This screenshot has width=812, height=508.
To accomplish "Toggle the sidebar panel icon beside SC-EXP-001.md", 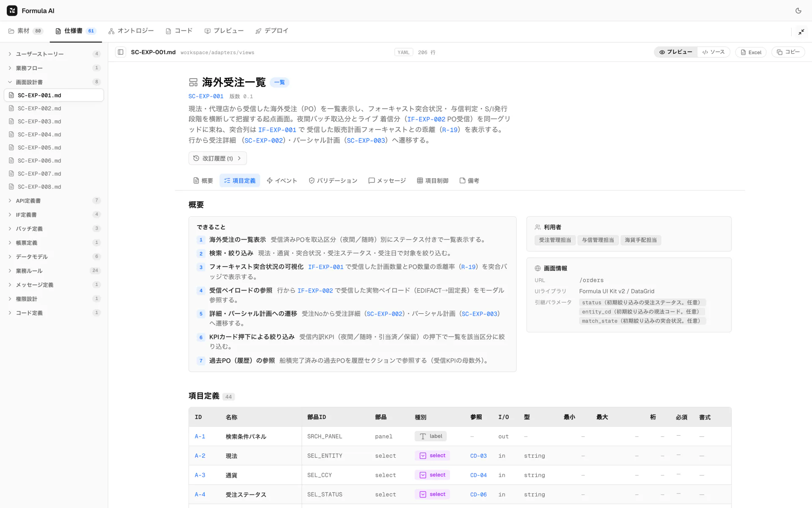I will 121,52.
